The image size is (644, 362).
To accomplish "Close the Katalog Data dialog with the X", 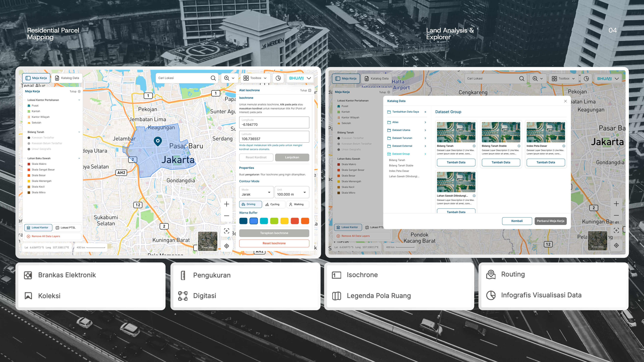I will [565, 101].
